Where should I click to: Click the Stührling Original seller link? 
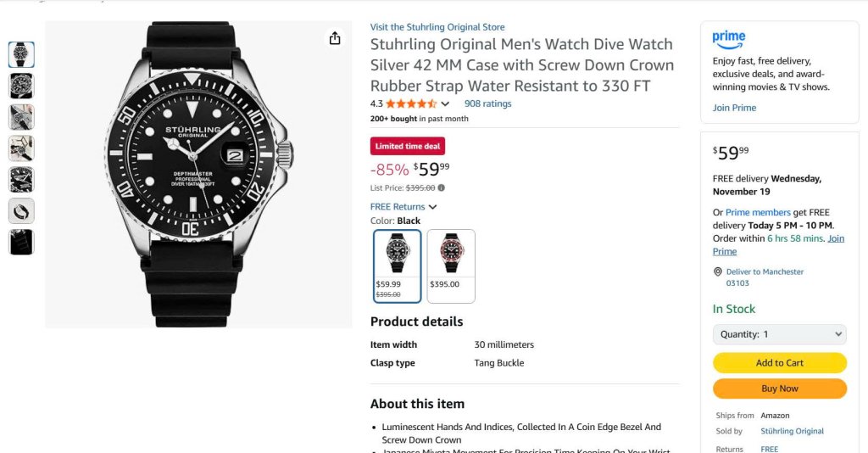point(792,431)
